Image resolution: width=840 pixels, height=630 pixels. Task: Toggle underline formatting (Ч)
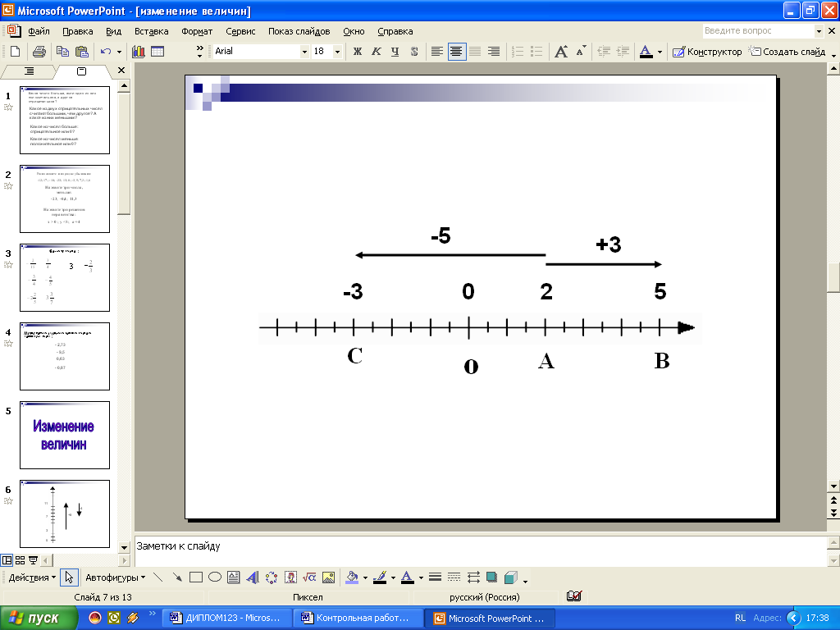(395, 52)
